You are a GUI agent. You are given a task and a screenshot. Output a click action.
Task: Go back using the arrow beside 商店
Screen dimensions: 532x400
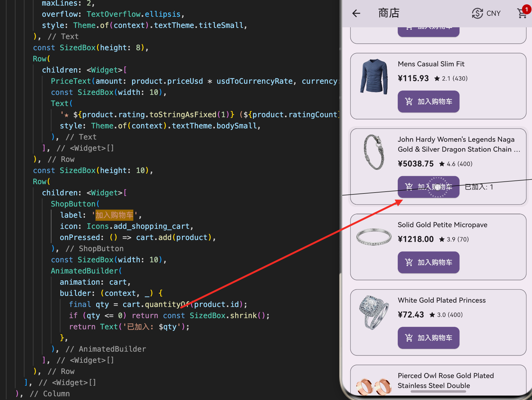356,13
